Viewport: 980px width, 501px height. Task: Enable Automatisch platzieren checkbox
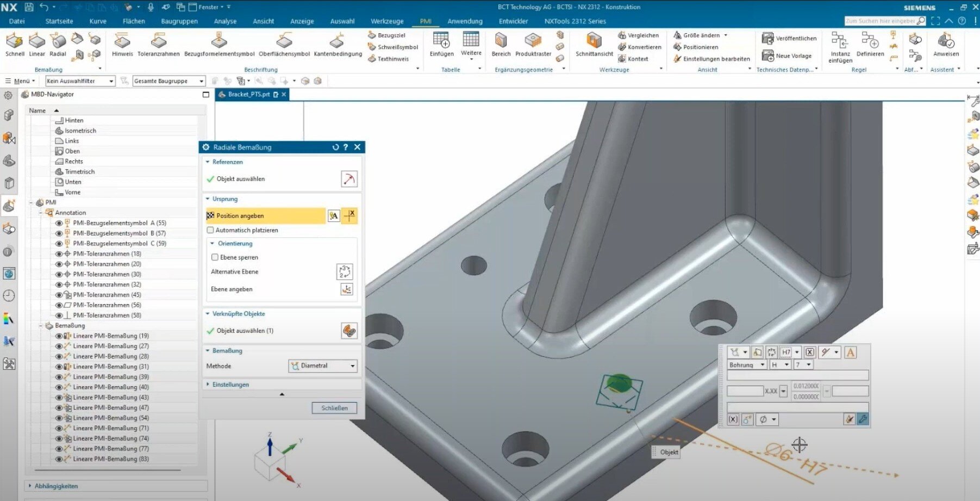[x=210, y=230]
